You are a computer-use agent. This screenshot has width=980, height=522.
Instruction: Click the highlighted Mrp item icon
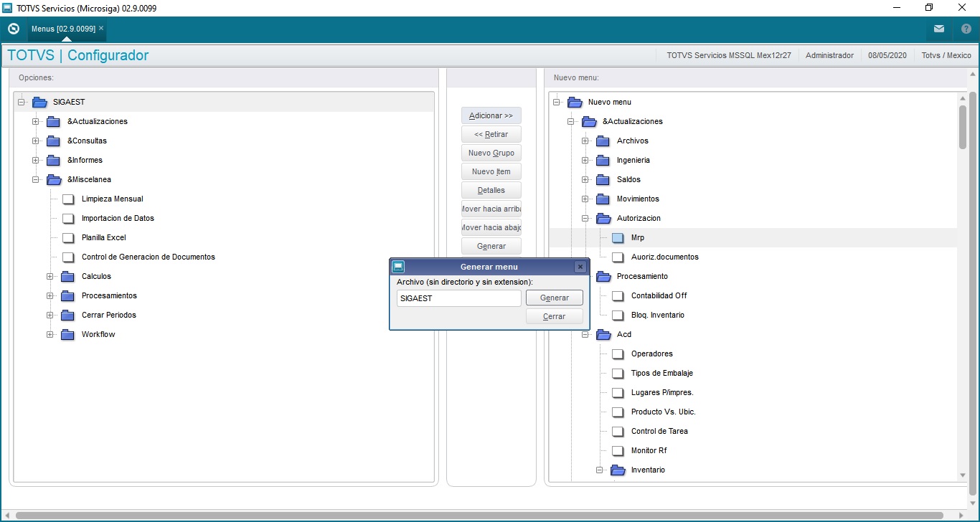pos(618,237)
